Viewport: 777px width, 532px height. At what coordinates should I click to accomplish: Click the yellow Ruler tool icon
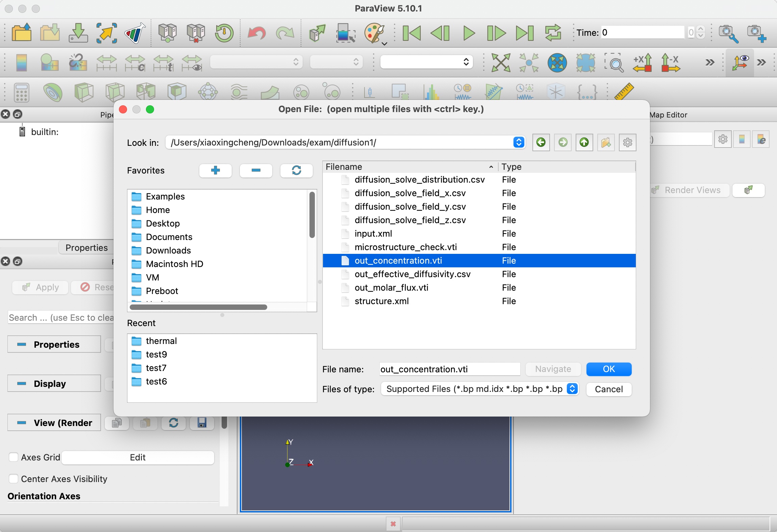(x=624, y=91)
